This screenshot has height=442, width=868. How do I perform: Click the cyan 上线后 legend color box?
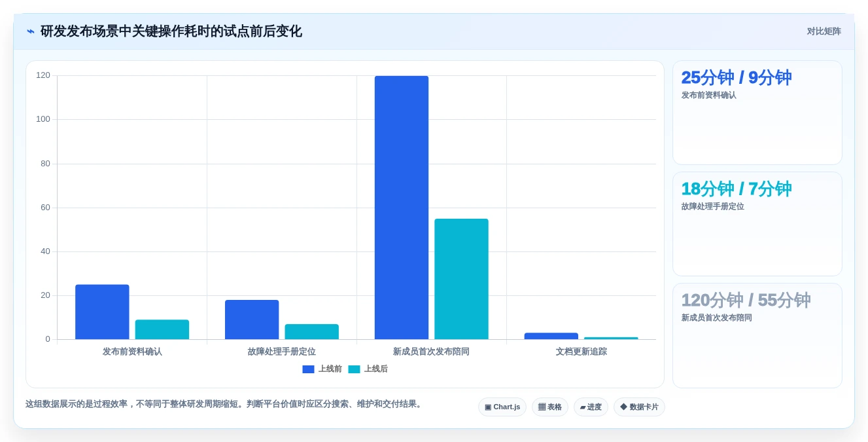354,369
